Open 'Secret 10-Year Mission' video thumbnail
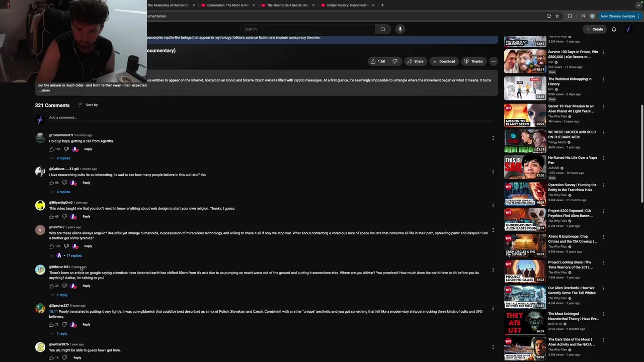This screenshot has height=362, width=644. point(525,115)
